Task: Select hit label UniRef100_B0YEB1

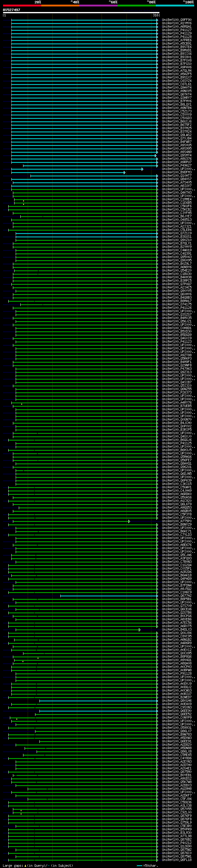Action: coord(176,775)
